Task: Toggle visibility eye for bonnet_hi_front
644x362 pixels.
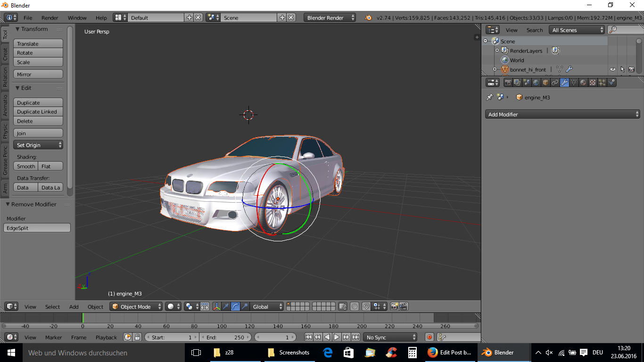Action: 613,69
